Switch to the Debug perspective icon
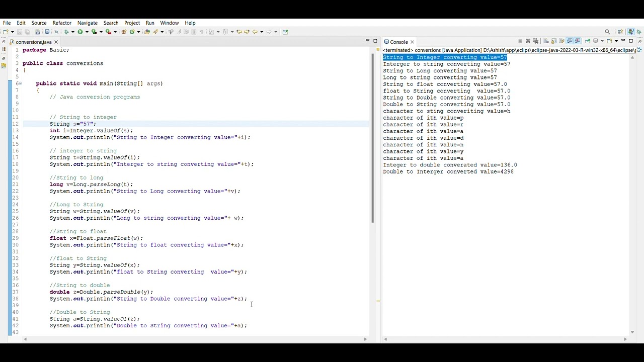 (x=639, y=32)
